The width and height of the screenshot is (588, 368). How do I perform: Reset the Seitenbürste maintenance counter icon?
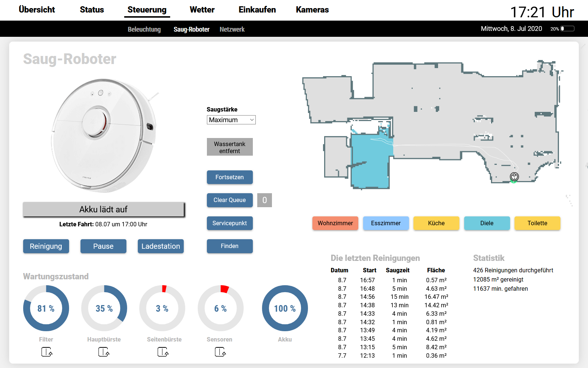coord(163,352)
